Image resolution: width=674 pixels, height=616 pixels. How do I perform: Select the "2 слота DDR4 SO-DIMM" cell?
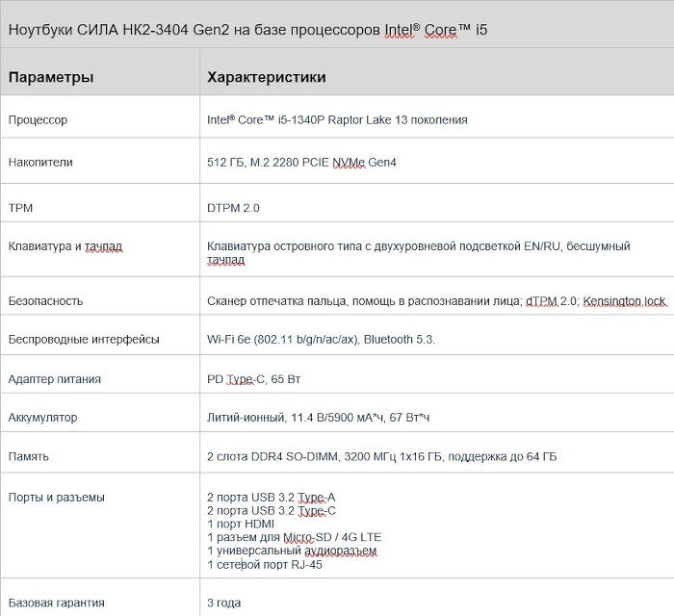pos(381,456)
